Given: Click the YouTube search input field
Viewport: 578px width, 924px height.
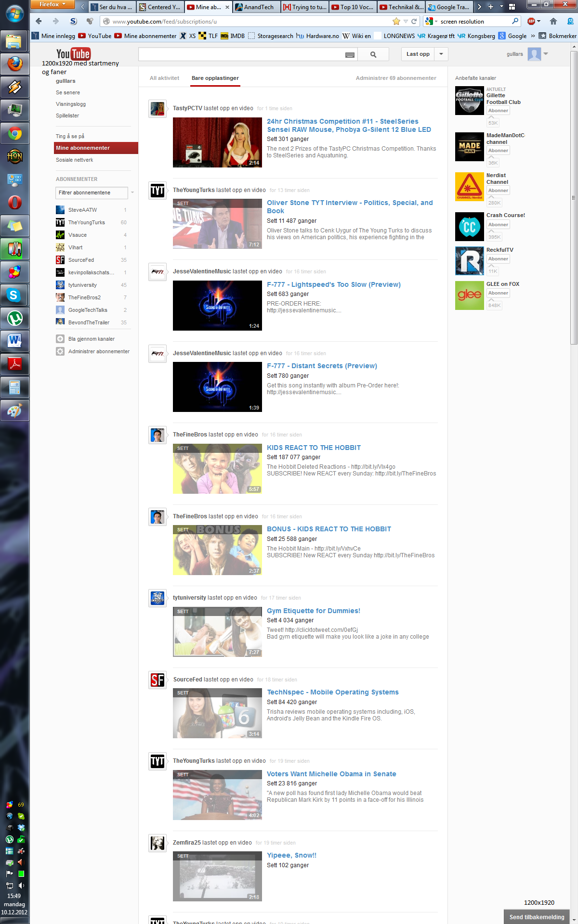Looking at the screenshot, I should [x=241, y=54].
